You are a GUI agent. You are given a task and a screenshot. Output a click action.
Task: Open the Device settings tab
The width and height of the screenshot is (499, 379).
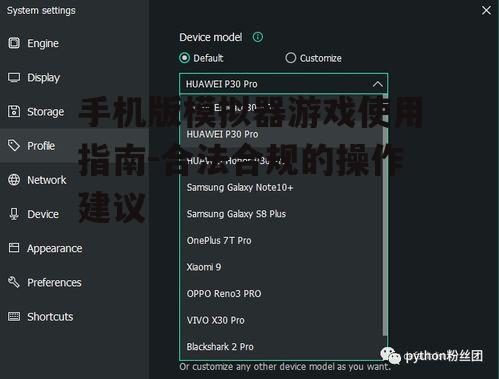coord(74,214)
